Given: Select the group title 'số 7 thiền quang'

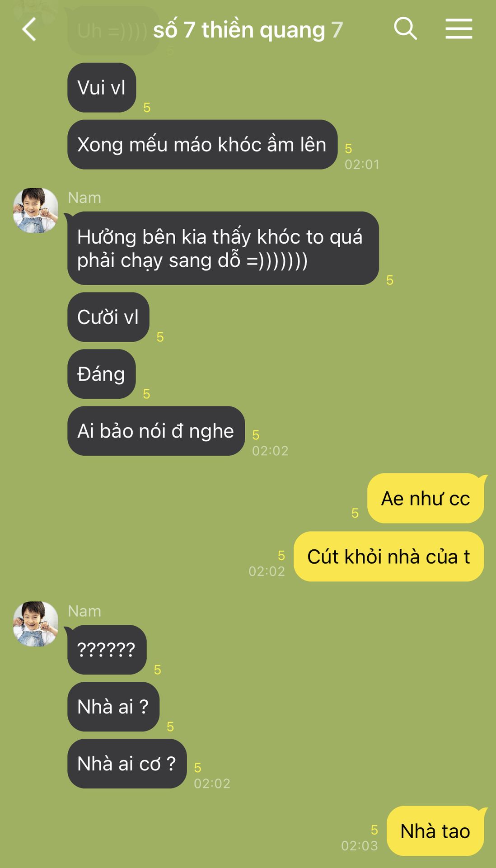Looking at the screenshot, I should [239, 30].
